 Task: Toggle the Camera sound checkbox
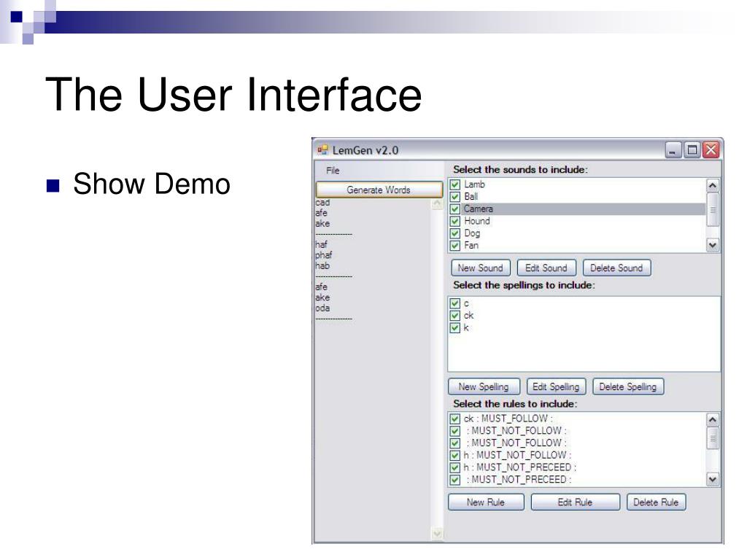point(455,209)
